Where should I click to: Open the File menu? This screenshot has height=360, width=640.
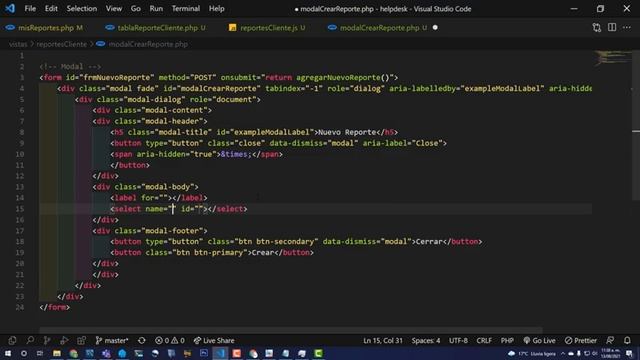(x=30, y=9)
